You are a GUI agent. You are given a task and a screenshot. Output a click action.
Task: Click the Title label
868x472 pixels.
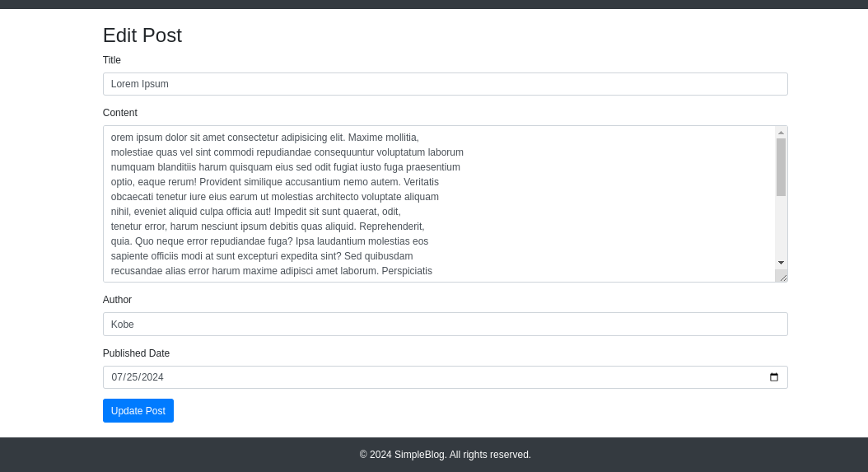112,60
